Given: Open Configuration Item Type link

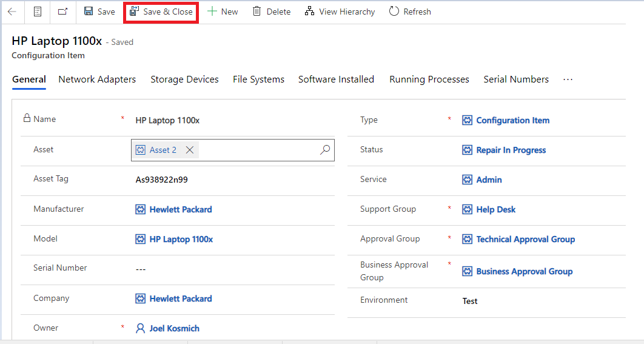Looking at the screenshot, I should 512,120.
